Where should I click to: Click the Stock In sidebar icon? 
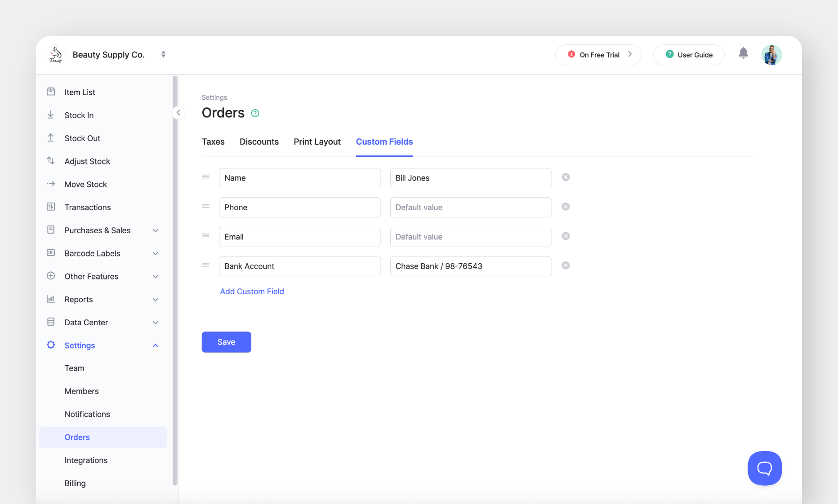pyautogui.click(x=51, y=115)
